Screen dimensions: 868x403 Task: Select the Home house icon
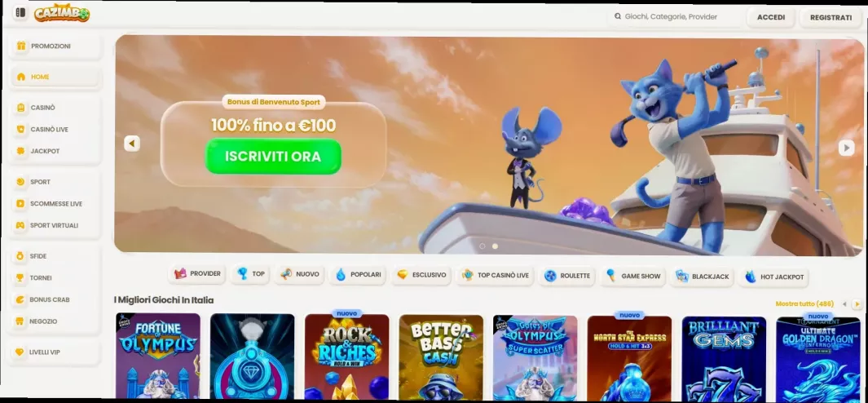(21, 77)
